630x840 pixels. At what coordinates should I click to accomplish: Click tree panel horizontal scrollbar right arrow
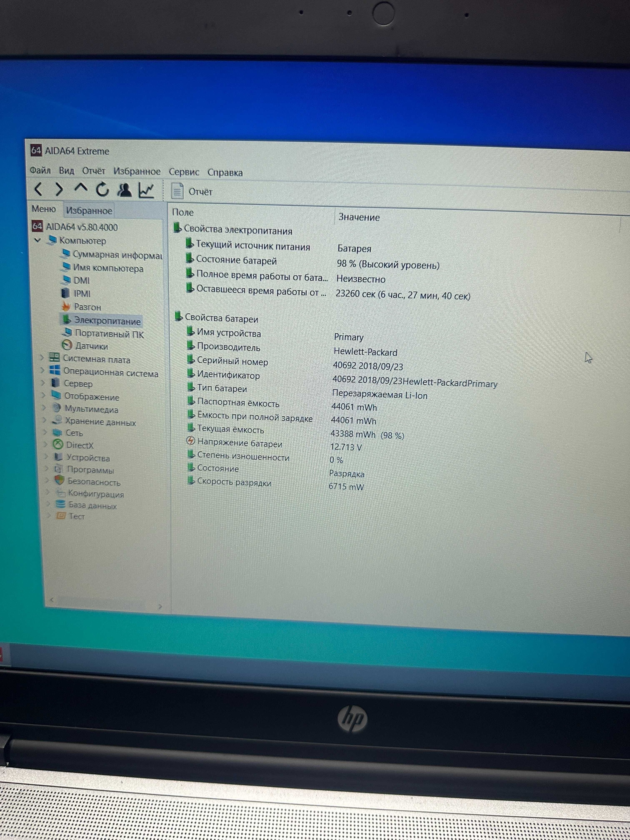(160, 606)
